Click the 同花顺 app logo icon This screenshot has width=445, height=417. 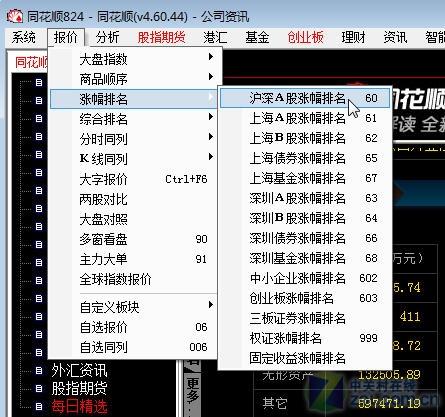[x=14, y=16]
